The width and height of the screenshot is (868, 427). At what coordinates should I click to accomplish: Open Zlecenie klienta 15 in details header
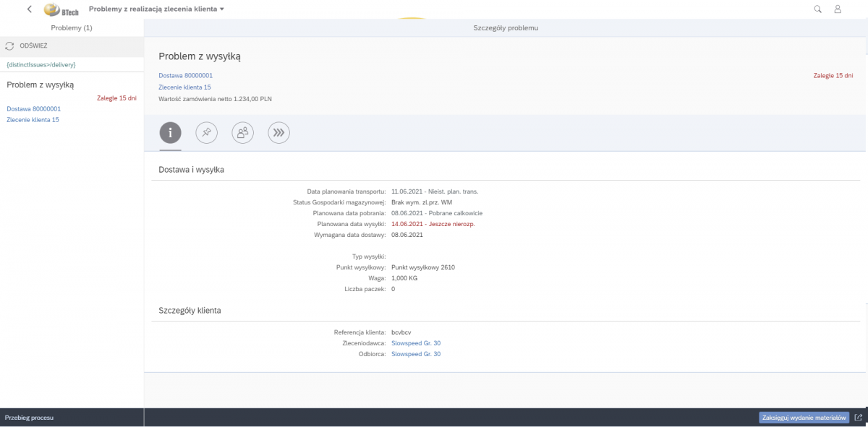click(x=184, y=87)
